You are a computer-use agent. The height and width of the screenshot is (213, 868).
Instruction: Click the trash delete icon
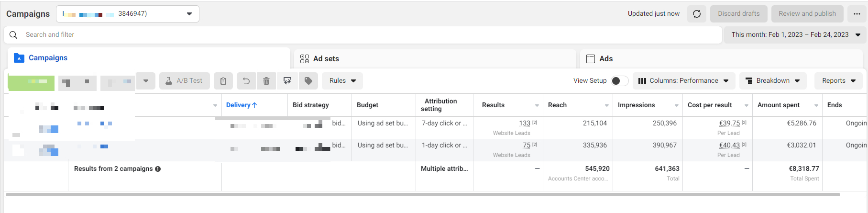[266, 81]
